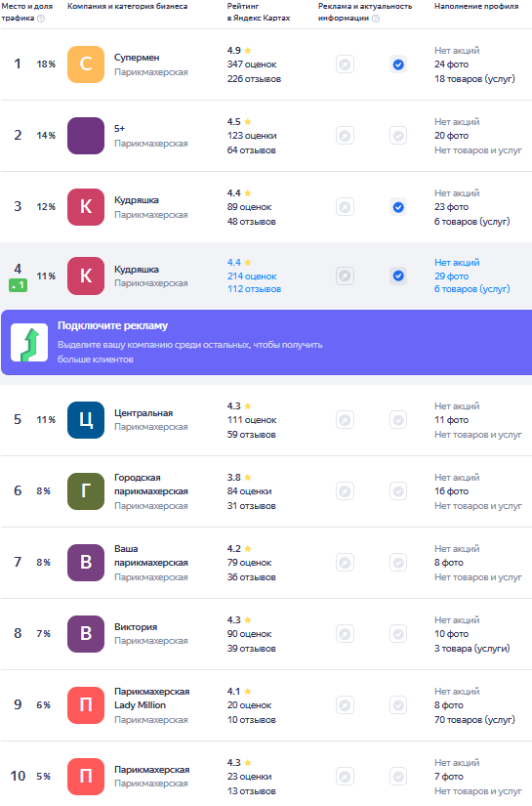This screenshot has width=532, height=806.
Task: Open the 112 отзывов link
Action: (x=254, y=289)
